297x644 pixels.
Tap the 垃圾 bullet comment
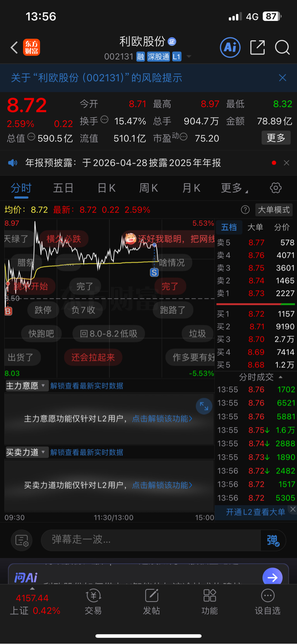(x=198, y=333)
